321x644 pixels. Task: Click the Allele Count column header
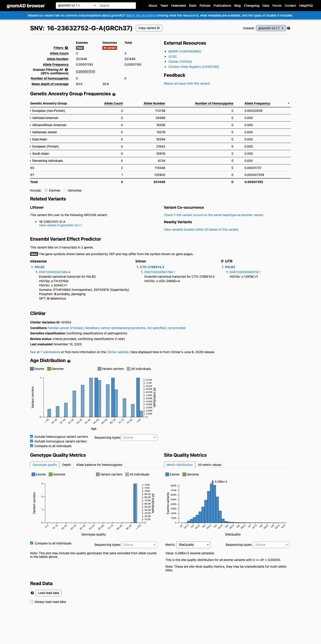[x=113, y=104]
